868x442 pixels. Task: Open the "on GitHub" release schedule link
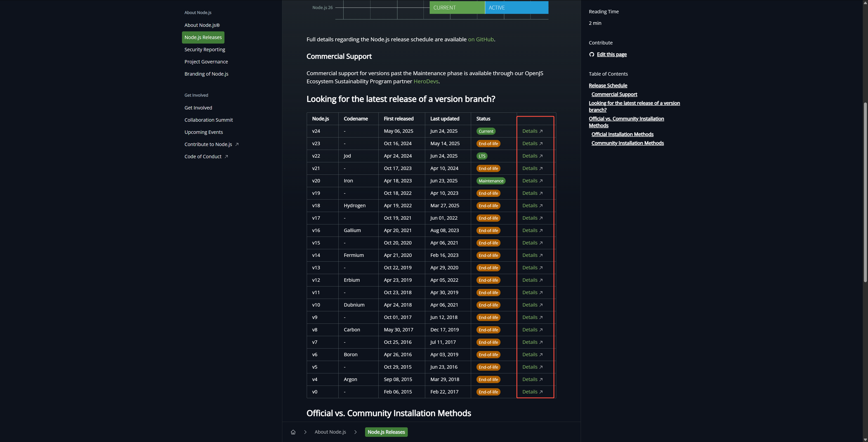[481, 39]
